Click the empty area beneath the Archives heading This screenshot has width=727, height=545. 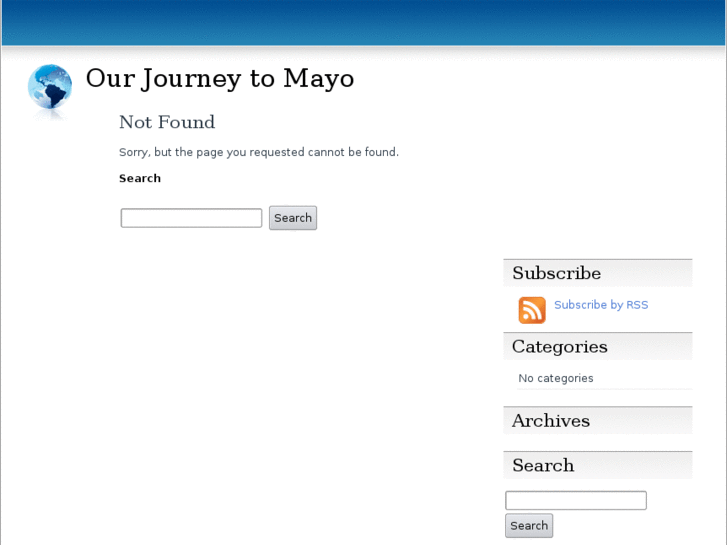[x=597, y=442]
